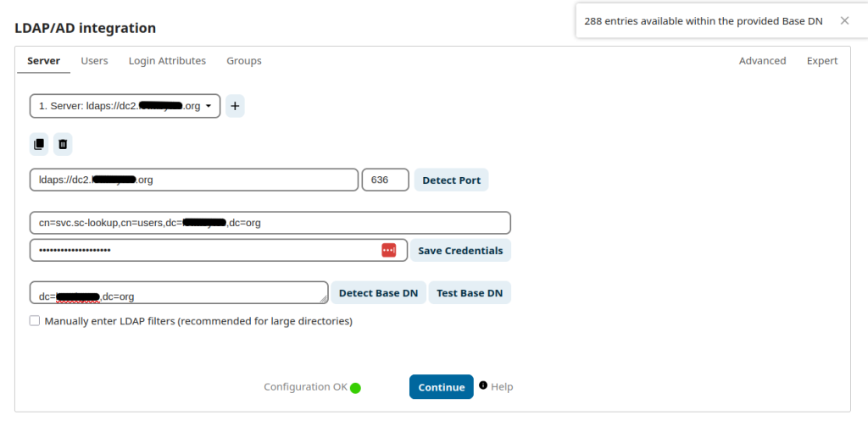Screen dimensions: 868x421
Task: Open the Login Attributes tab
Action: 167,61
